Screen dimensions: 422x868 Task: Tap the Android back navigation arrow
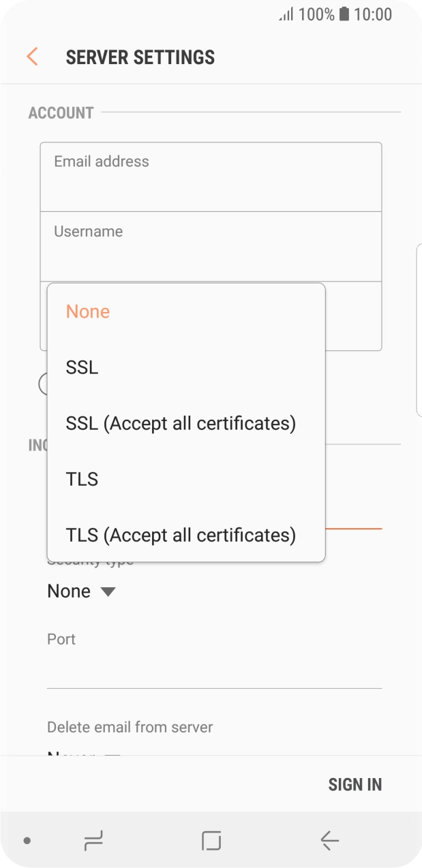(329, 841)
